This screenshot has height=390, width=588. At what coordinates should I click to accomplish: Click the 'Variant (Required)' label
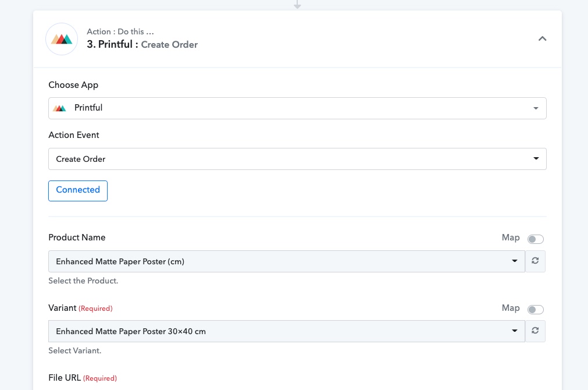[80, 308]
